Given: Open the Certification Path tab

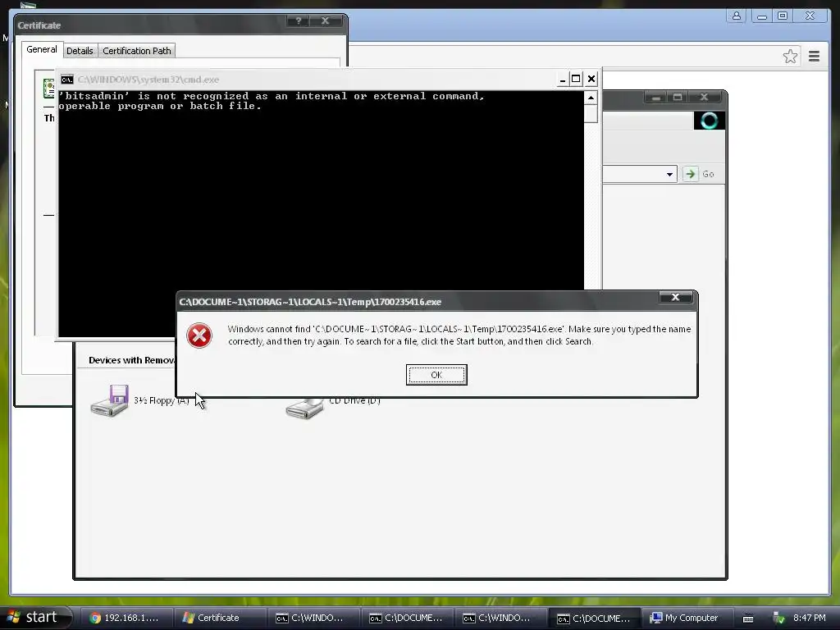Looking at the screenshot, I should (137, 51).
